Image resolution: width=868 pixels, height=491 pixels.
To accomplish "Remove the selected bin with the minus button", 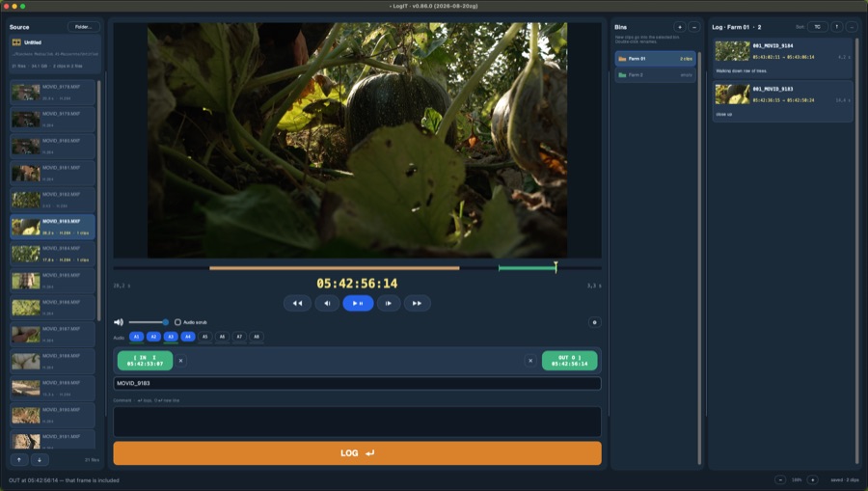I will coord(694,27).
